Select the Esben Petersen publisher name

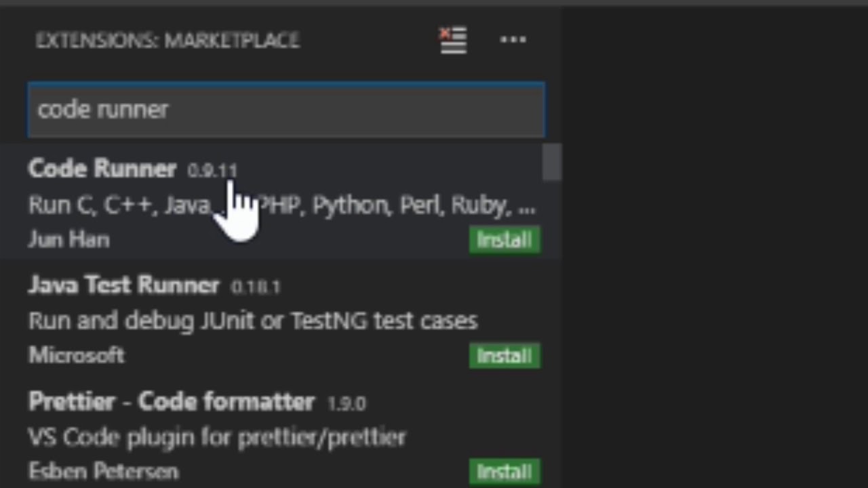pos(103,471)
